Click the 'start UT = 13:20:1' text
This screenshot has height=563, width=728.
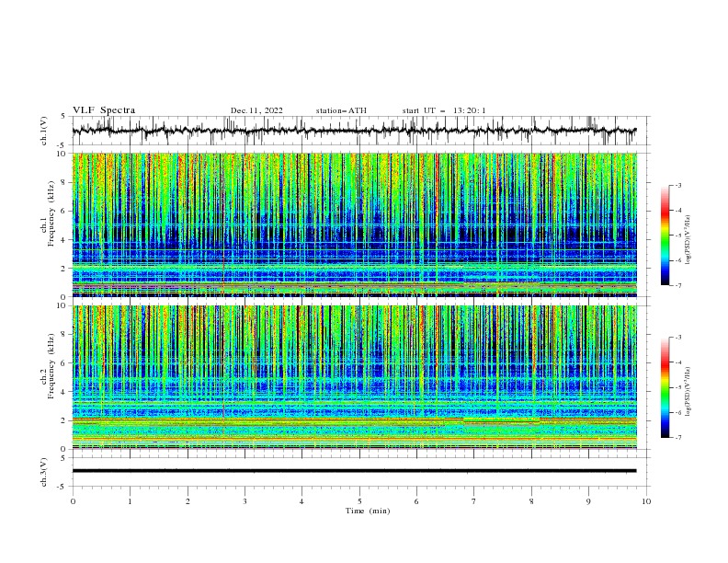[x=444, y=110]
